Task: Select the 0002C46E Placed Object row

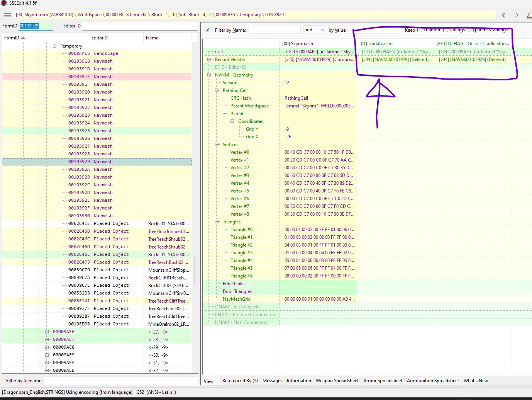Action: point(97,254)
